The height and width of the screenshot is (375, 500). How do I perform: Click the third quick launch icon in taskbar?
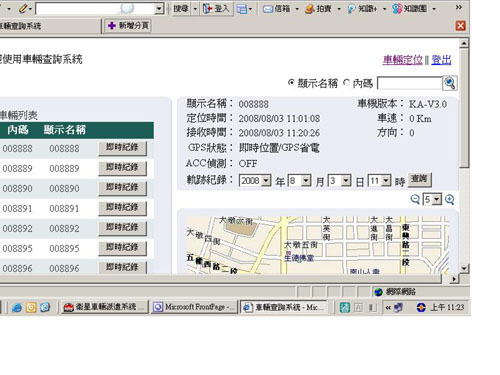[x=45, y=307]
